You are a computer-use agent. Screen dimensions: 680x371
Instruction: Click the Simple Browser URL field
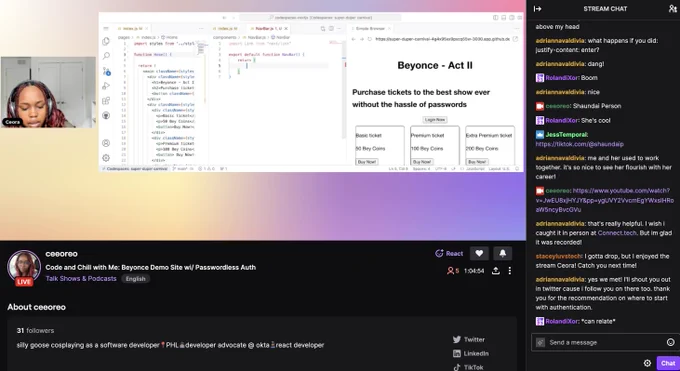pos(442,39)
